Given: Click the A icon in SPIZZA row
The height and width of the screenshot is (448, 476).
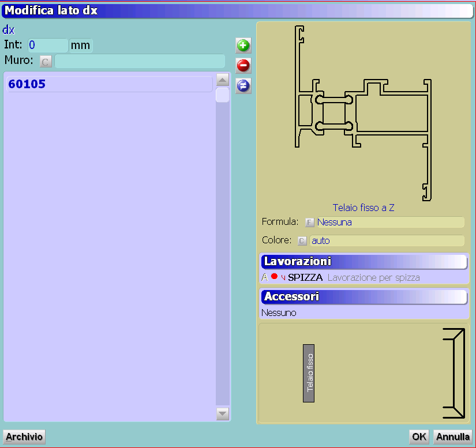Looking at the screenshot, I should coord(265,277).
